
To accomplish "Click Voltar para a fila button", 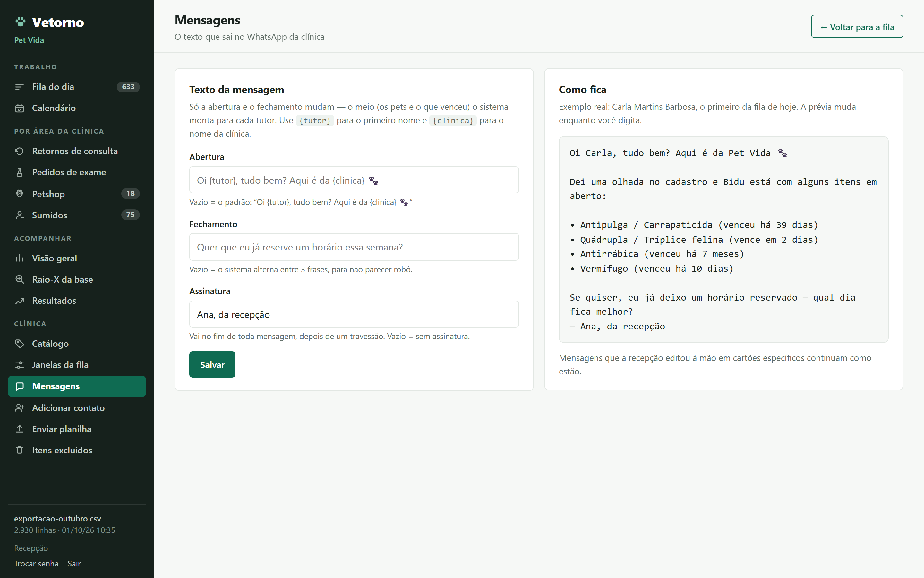I will coord(857,26).
